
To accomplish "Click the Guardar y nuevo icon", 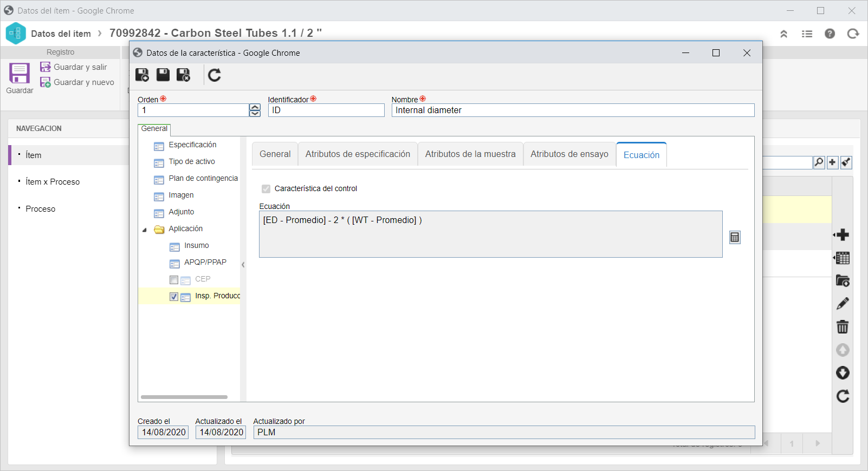I will 46,82.
